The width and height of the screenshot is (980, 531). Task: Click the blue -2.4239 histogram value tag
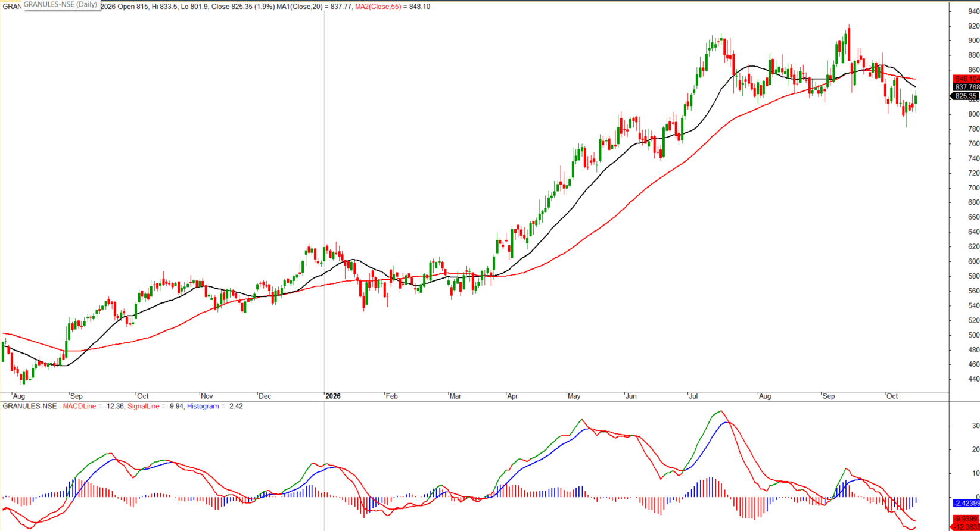pyautogui.click(x=966, y=503)
